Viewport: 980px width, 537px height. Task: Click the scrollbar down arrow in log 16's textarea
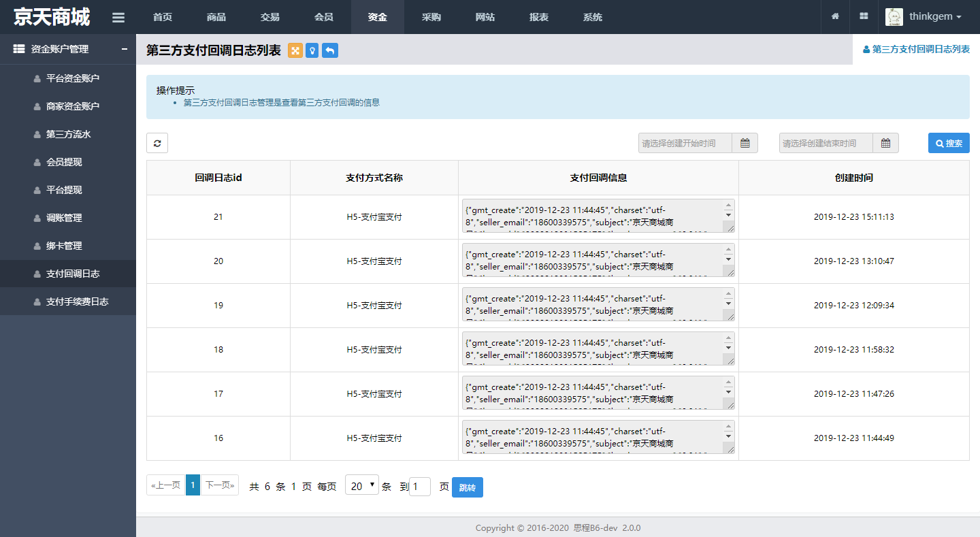point(729,436)
